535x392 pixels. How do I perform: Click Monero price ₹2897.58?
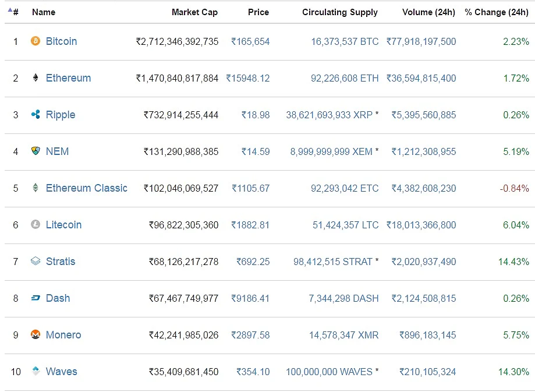(250, 335)
